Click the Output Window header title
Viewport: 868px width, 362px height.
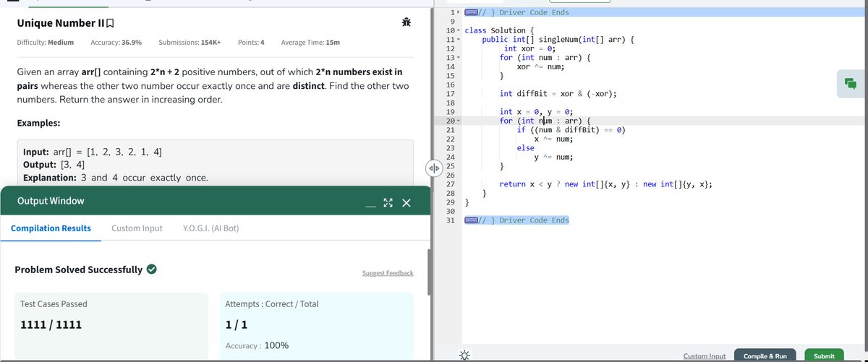click(x=51, y=201)
